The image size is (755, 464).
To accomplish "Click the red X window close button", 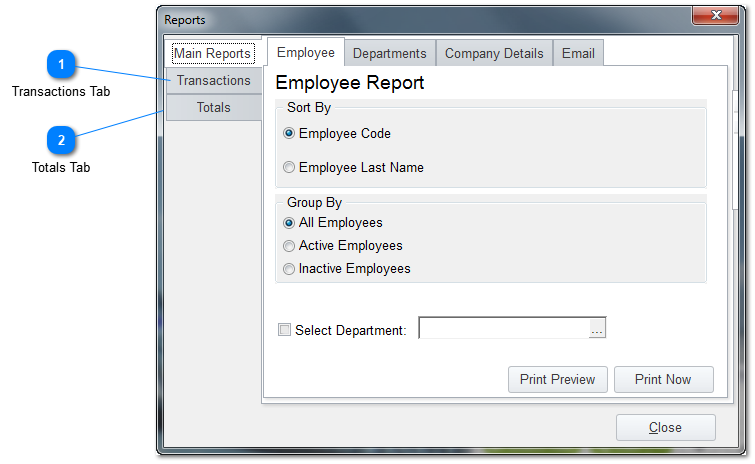I will pyautogui.click(x=716, y=15).
